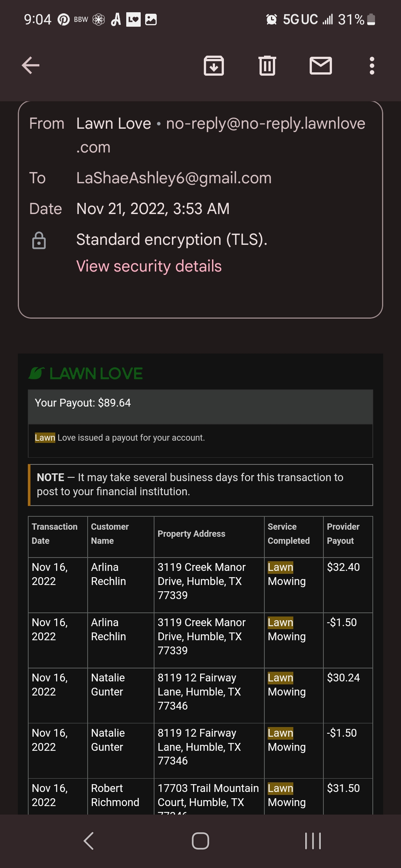Tap the Pinterest notification icon in the status bar
The height and width of the screenshot is (868, 401).
[x=63, y=19]
